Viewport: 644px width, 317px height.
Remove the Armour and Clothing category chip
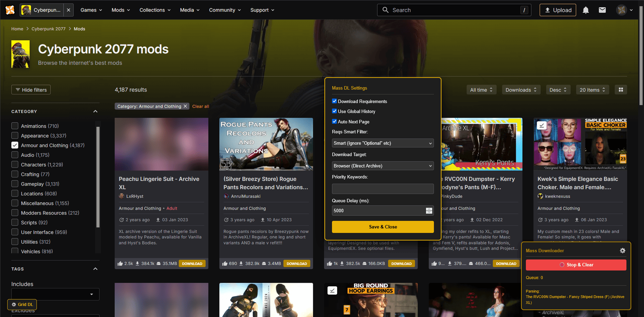click(185, 106)
